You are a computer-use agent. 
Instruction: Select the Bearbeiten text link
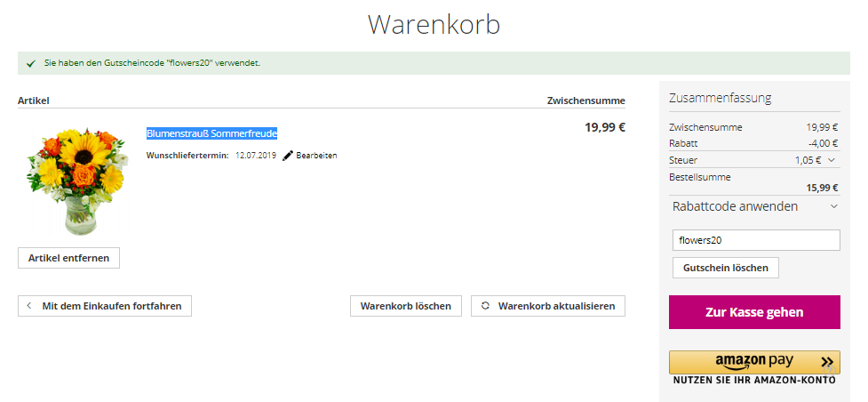pyautogui.click(x=316, y=156)
